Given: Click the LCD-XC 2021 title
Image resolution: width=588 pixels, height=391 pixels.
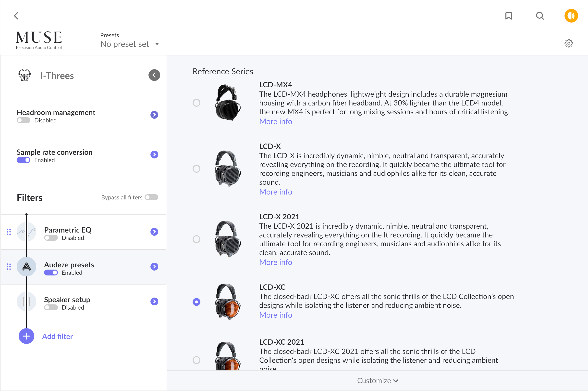Looking at the screenshot, I should pos(282,342).
